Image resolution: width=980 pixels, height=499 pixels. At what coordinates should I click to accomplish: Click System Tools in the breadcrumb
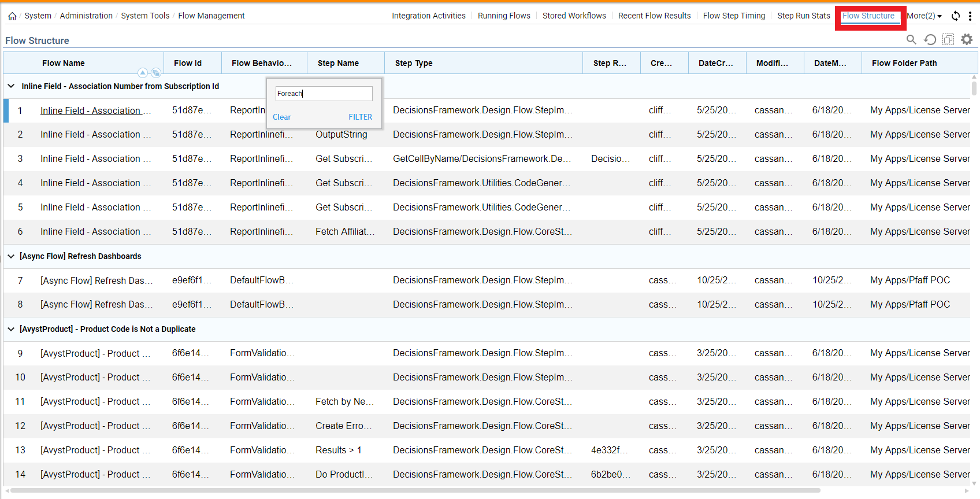click(145, 16)
